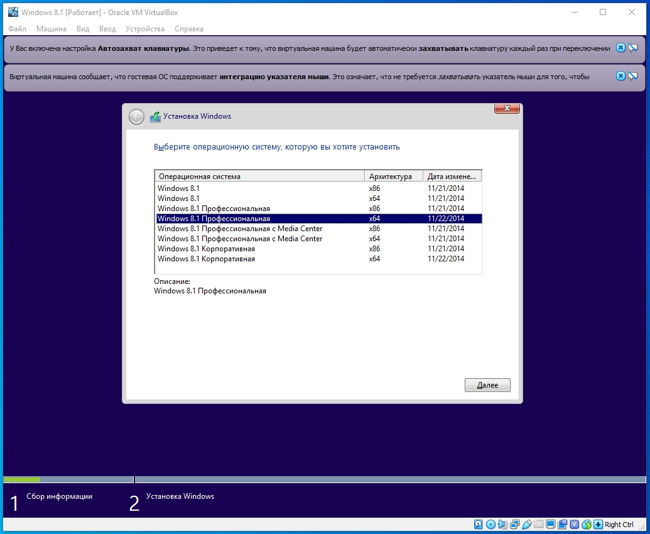Click the installation progress bar
Screen dimensions: 650x534
325,480
